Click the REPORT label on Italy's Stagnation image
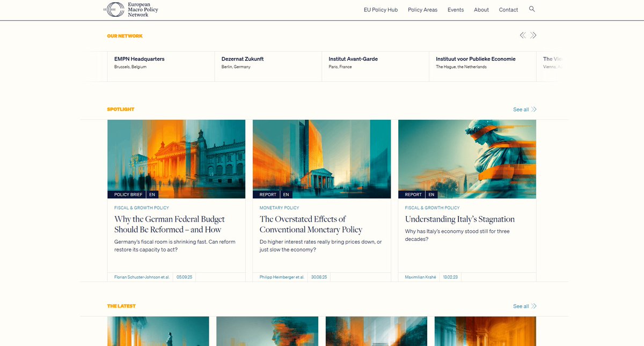The image size is (644, 346). [x=412, y=195]
